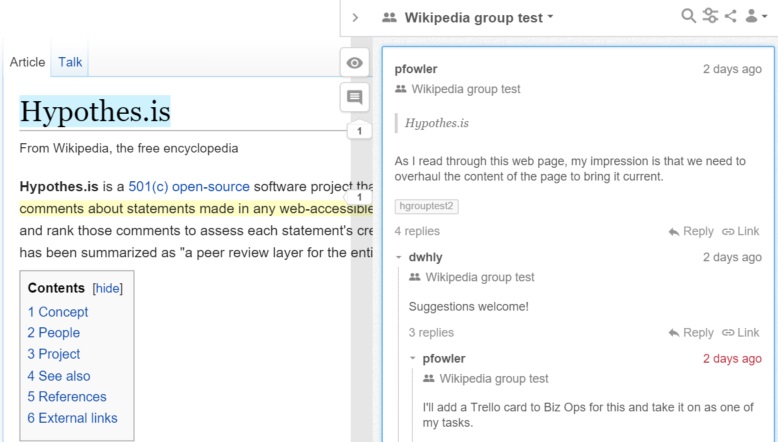This screenshot has height=442, width=778.
Task: Jump to section 1 Concept
Action: 58,312
